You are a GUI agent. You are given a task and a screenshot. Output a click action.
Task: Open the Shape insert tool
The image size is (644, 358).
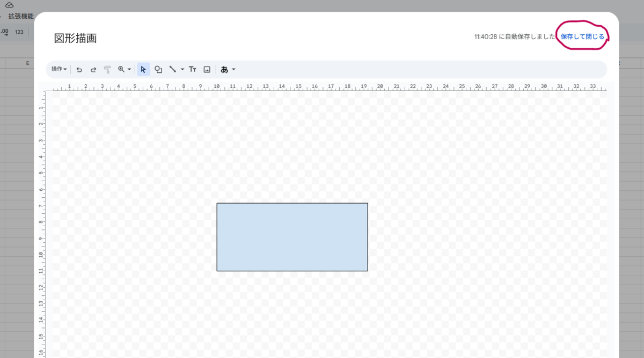point(158,69)
